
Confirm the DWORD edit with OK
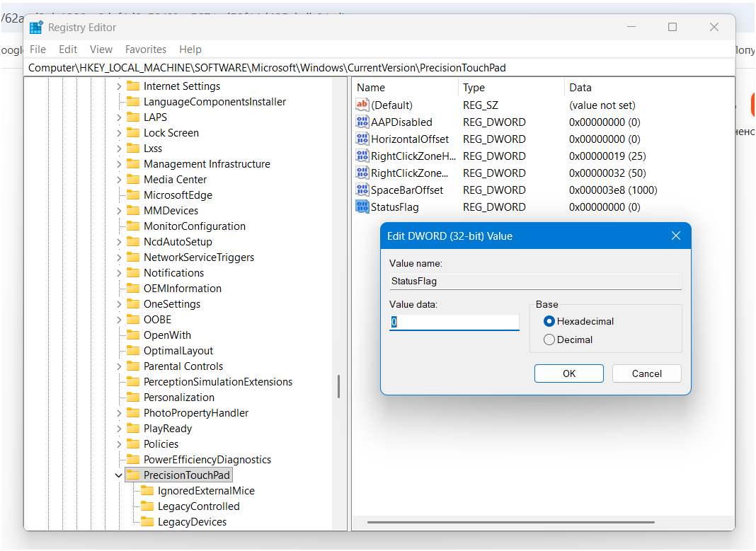[x=569, y=373]
